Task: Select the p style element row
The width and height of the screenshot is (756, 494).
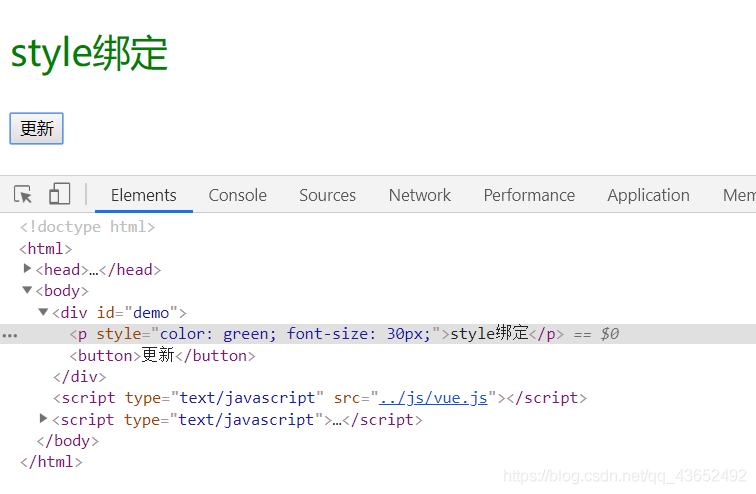Action: pyautogui.click(x=378, y=334)
